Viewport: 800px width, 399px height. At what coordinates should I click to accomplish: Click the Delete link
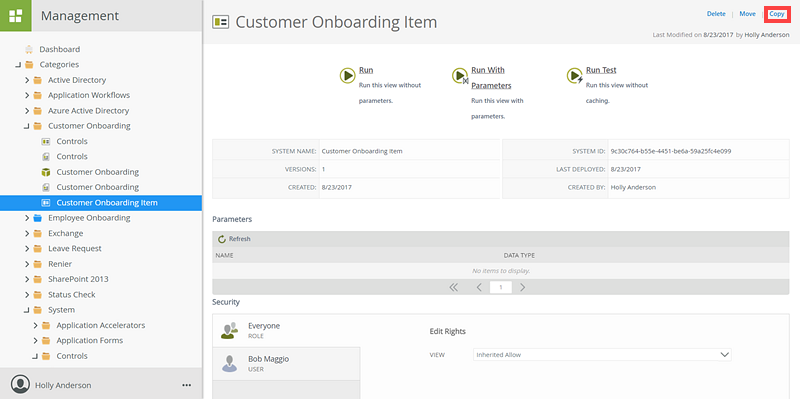[x=716, y=14]
